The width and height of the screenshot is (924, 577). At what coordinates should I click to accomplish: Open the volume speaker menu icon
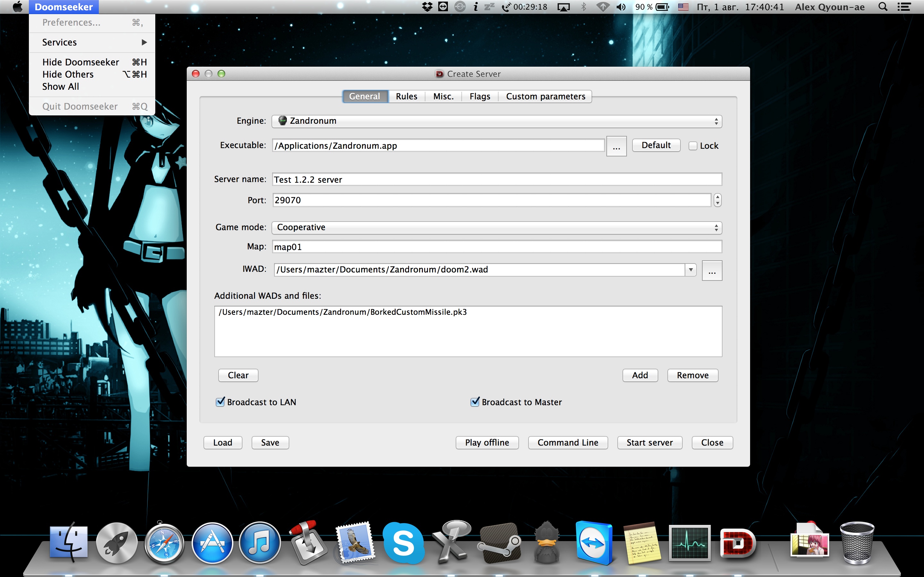pos(621,7)
